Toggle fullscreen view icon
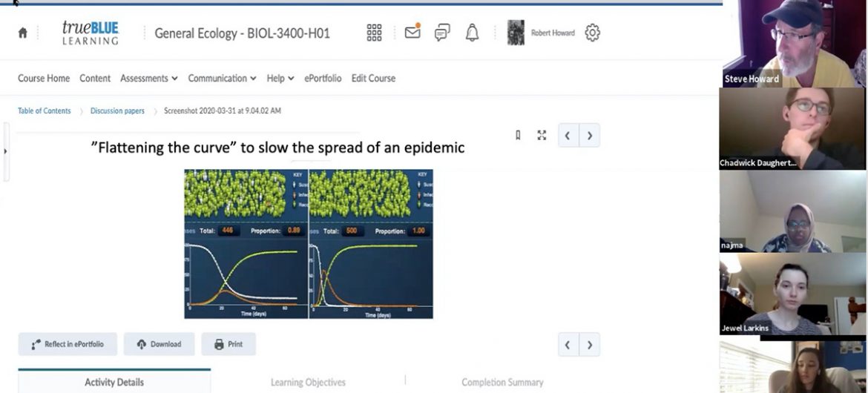This screenshot has width=868, height=393. pyautogui.click(x=542, y=135)
